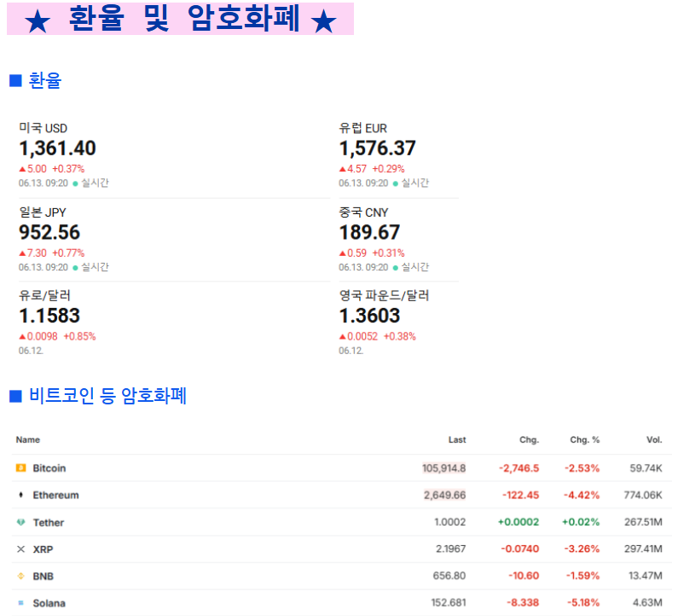This screenshot has width=678, height=616.
Task: Click the 중국 CNY label
Action: coord(363,212)
